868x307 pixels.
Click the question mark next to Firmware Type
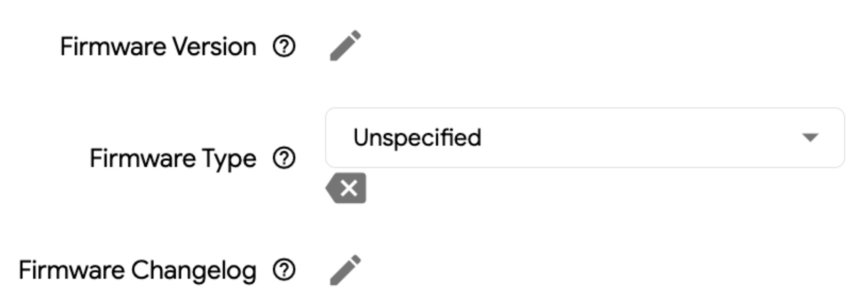pyautogui.click(x=284, y=158)
